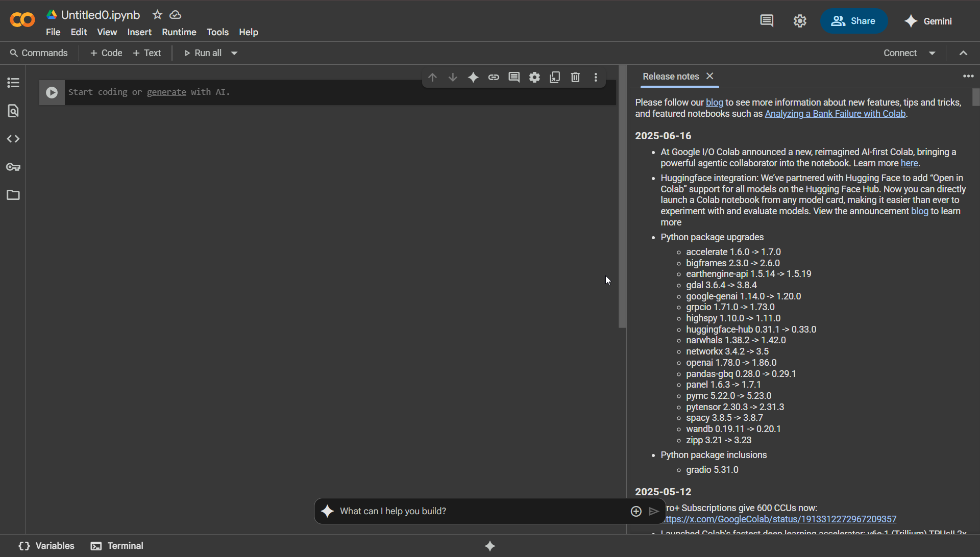
Task: Open Table of contents sidebar icon
Action: coord(13,82)
